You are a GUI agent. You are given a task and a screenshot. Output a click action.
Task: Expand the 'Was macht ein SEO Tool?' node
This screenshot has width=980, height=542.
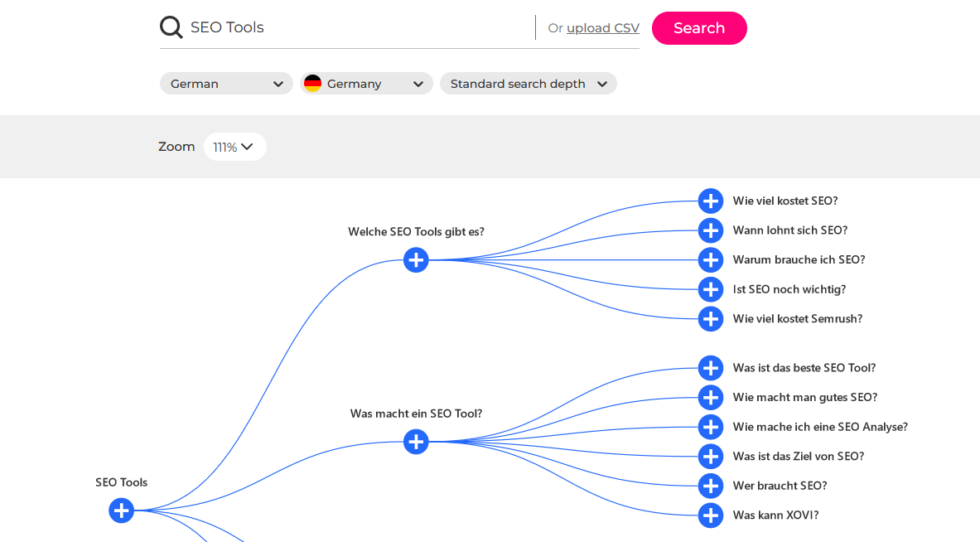point(416,442)
